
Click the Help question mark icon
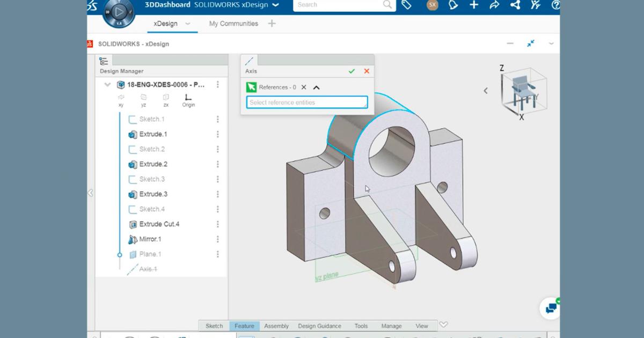(x=555, y=5)
